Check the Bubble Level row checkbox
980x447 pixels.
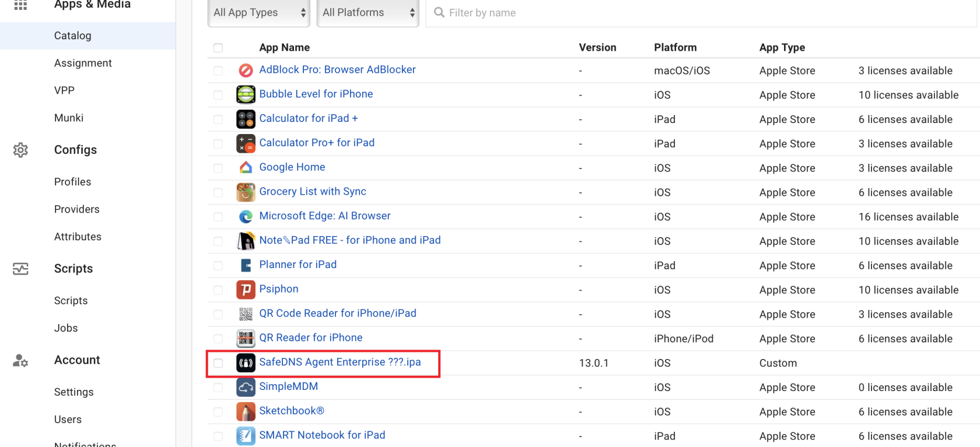point(218,95)
